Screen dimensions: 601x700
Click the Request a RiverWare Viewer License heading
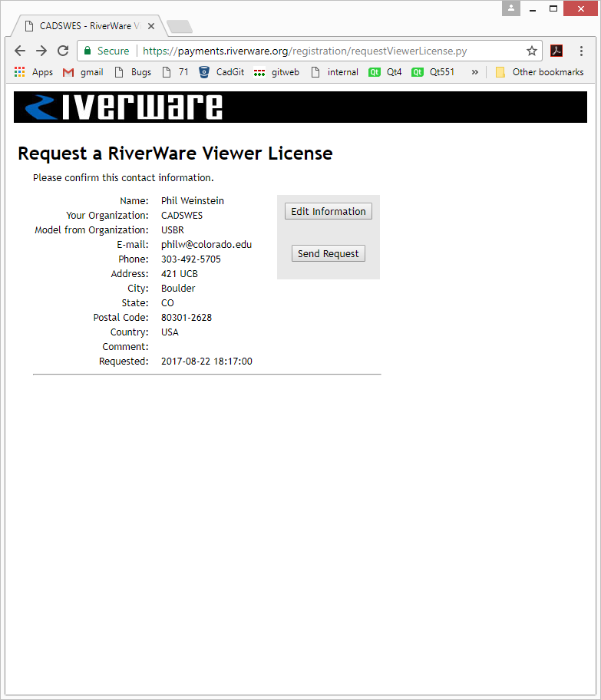[175, 154]
